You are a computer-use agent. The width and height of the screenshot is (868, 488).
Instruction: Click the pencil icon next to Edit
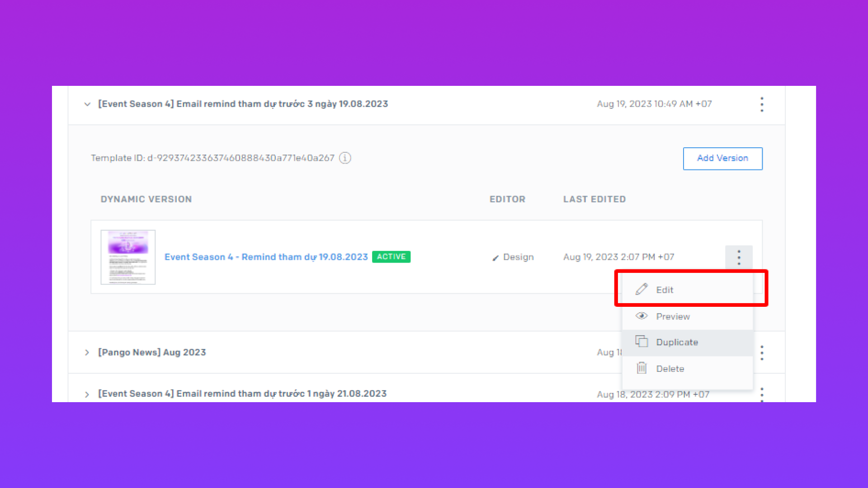pos(642,289)
